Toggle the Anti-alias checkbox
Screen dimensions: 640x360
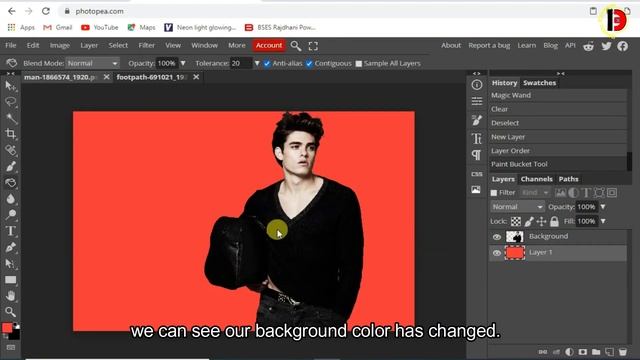coord(267,64)
